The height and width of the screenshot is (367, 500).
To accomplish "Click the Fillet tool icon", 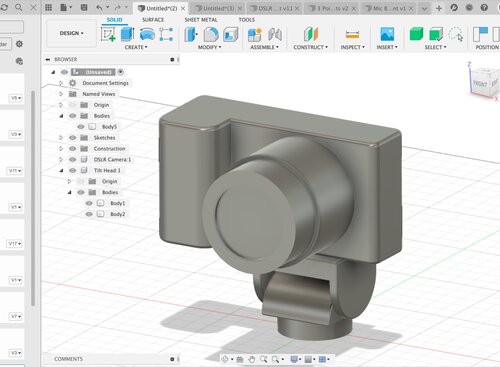I will click(211, 34).
